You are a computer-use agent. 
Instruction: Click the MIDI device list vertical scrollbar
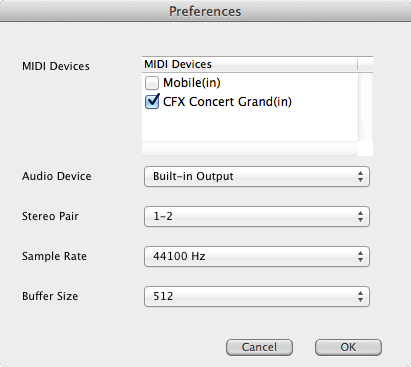(x=366, y=107)
